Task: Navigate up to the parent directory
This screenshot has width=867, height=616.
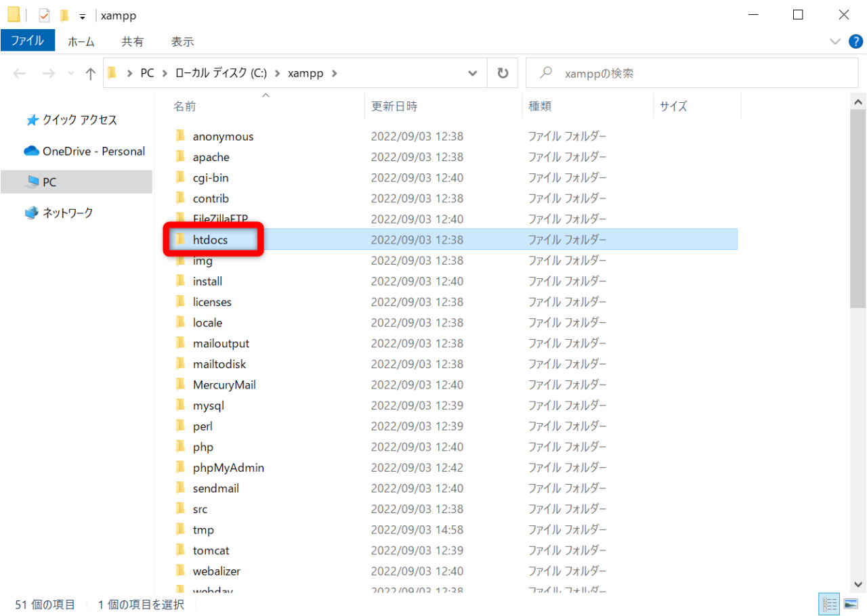Action: tap(90, 72)
